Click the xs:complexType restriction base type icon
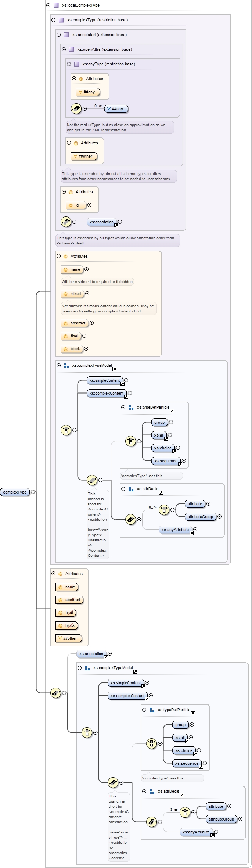 pos(61,20)
